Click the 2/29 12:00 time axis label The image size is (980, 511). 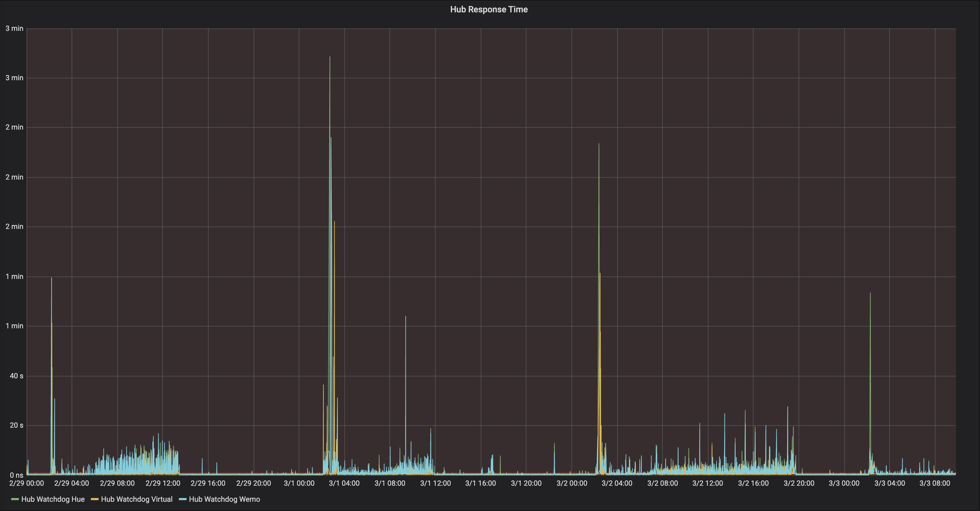pyautogui.click(x=163, y=483)
